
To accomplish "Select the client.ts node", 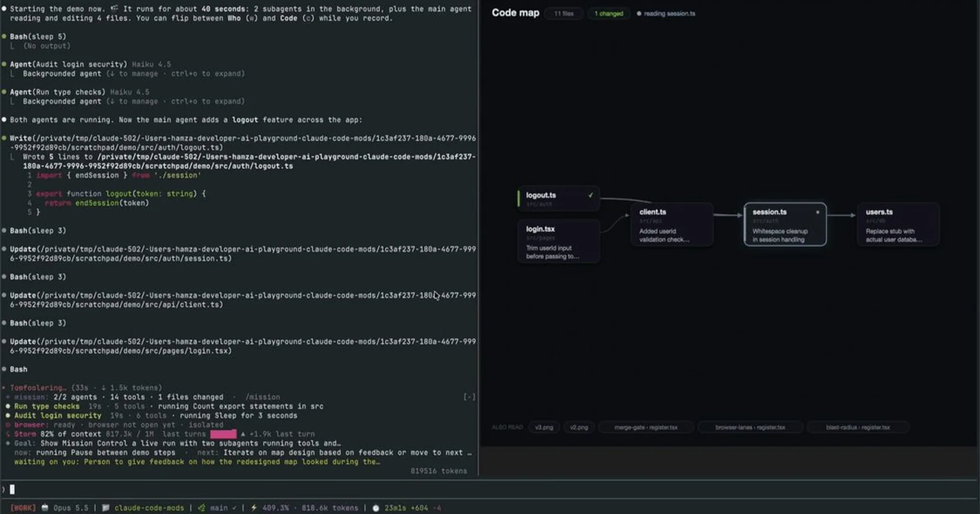I will [x=671, y=224].
